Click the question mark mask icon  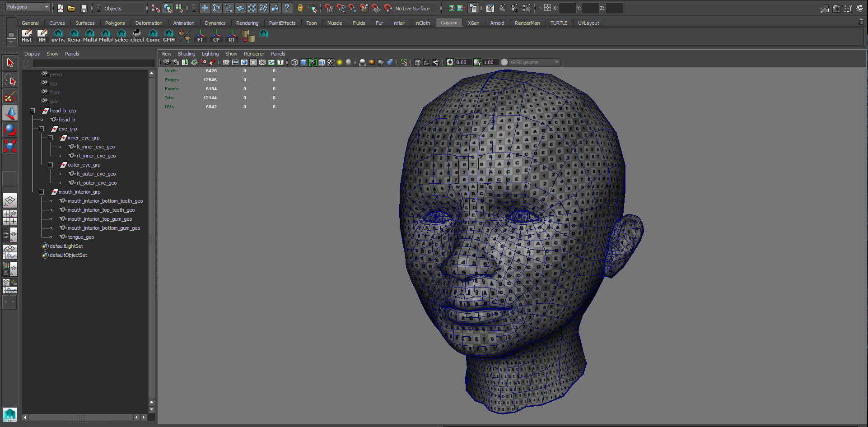(287, 8)
